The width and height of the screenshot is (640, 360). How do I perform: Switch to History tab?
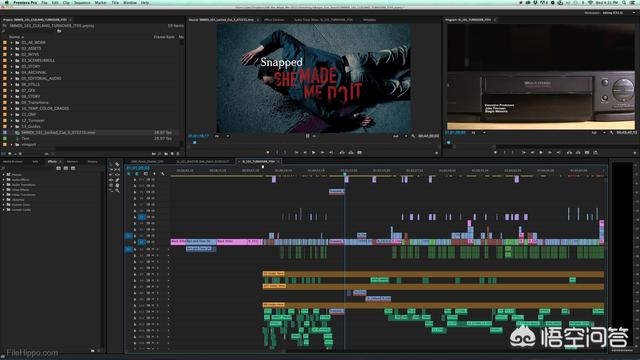point(93,162)
